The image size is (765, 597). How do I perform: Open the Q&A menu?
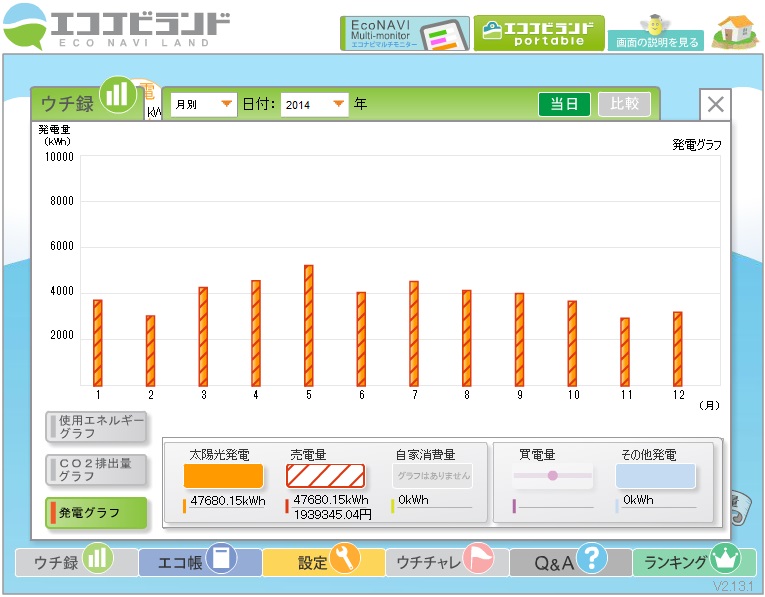(571, 562)
